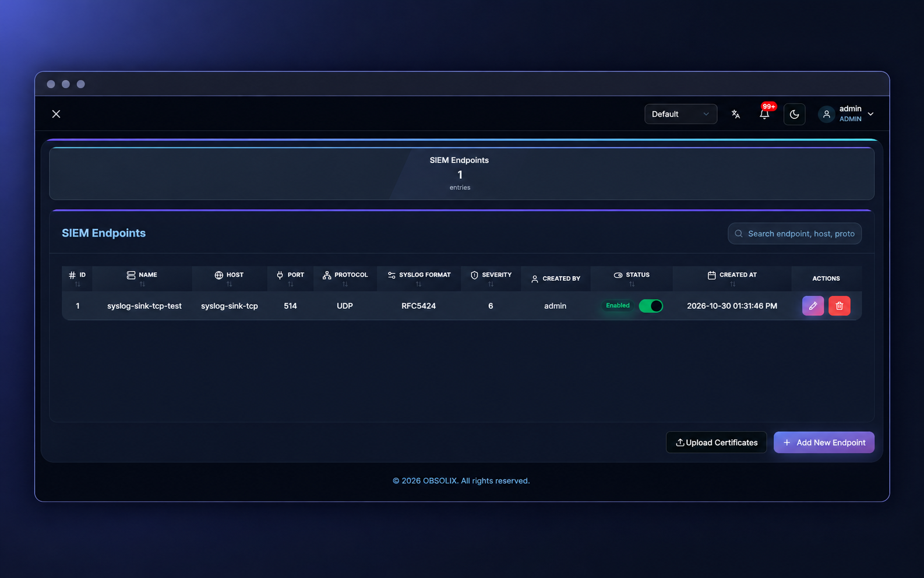Select the syslog-sink-tcp host cell
This screenshot has width=924, height=578.
(x=230, y=306)
